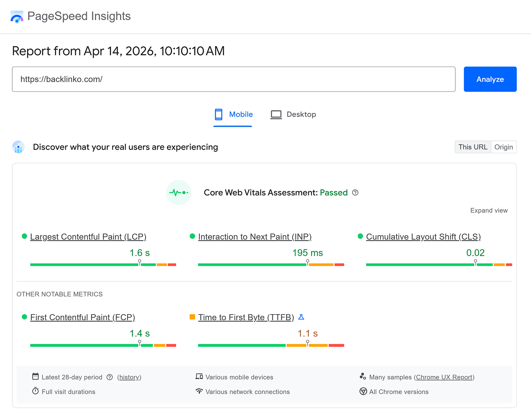531x420 pixels.
Task: Click the PageSpeed Insights logo
Action: pyautogui.click(x=17, y=16)
